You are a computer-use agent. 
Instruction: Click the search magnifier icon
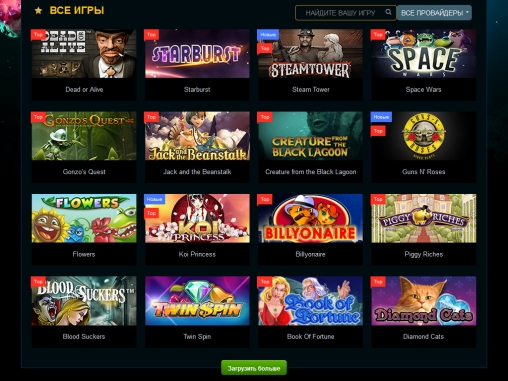coord(388,12)
